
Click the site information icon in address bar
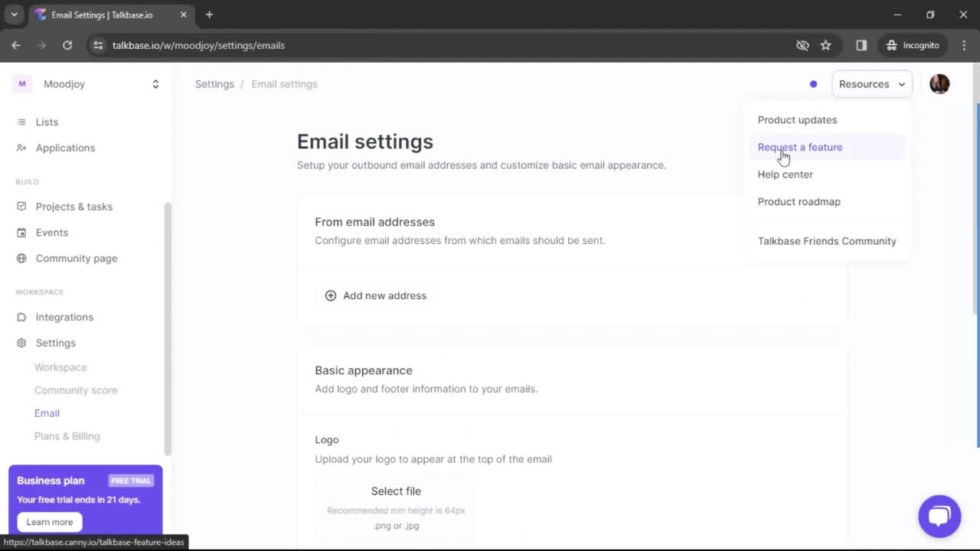pos(98,45)
